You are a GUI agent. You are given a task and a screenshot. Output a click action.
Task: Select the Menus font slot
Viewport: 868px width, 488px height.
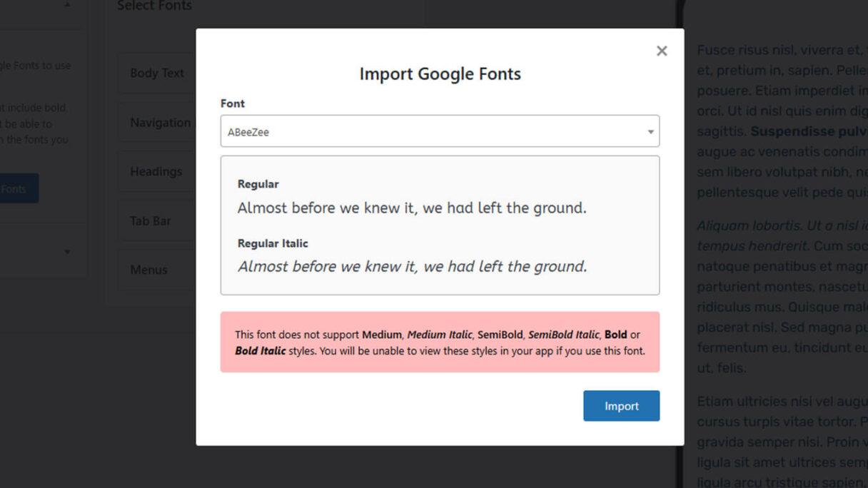click(x=148, y=269)
